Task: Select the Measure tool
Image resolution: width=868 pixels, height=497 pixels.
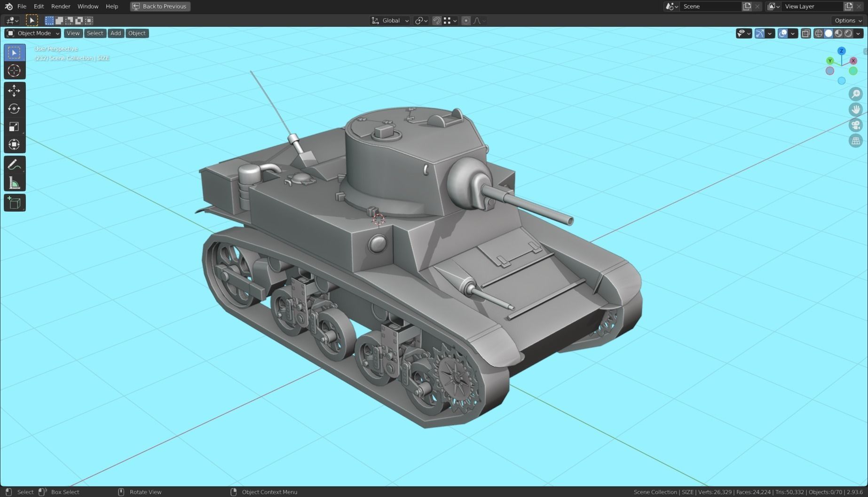Action: (15, 183)
